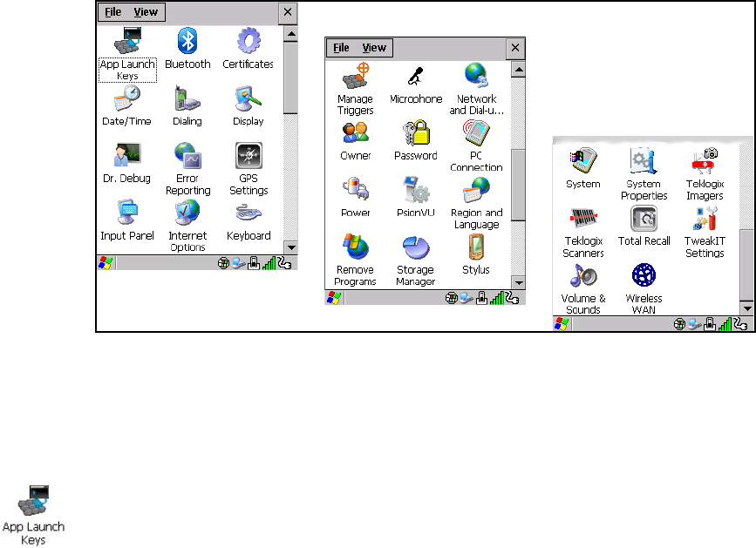Open the Dr. Debug icon
The width and height of the screenshot is (756, 548).
(x=126, y=163)
